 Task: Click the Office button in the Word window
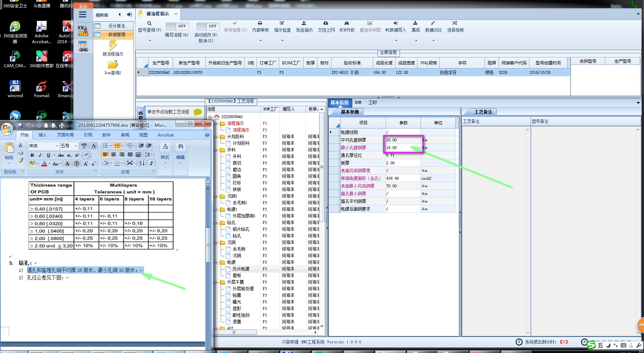[x=7, y=128]
